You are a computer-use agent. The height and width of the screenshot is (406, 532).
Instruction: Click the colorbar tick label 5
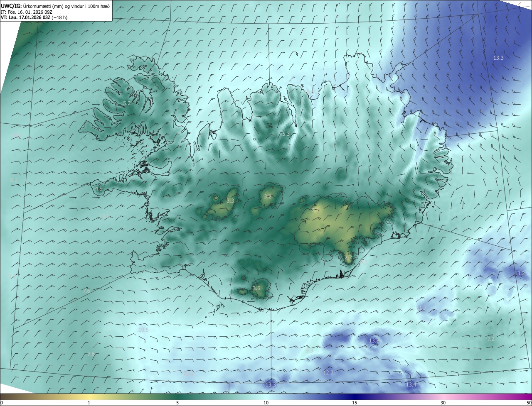[177, 403]
